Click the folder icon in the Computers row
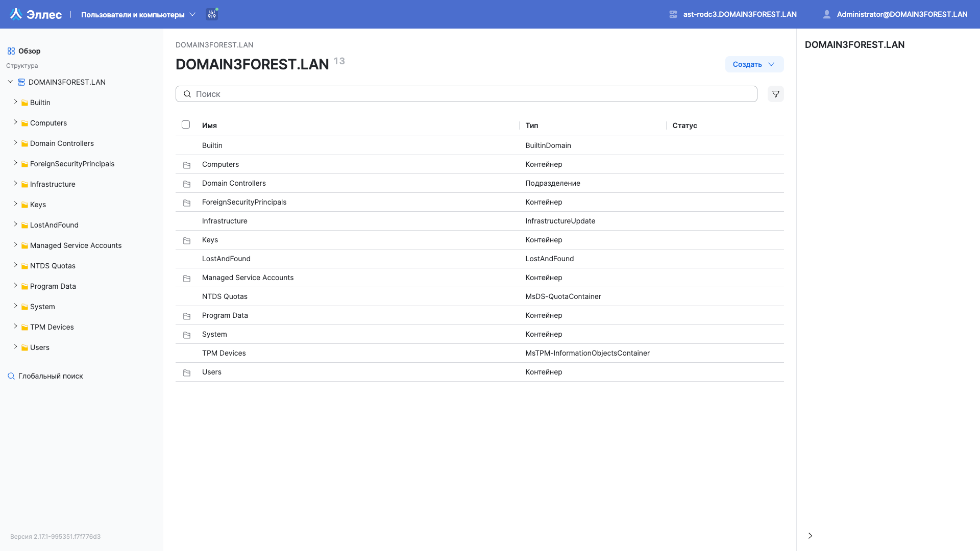The image size is (980, 551). pos(187,165)
